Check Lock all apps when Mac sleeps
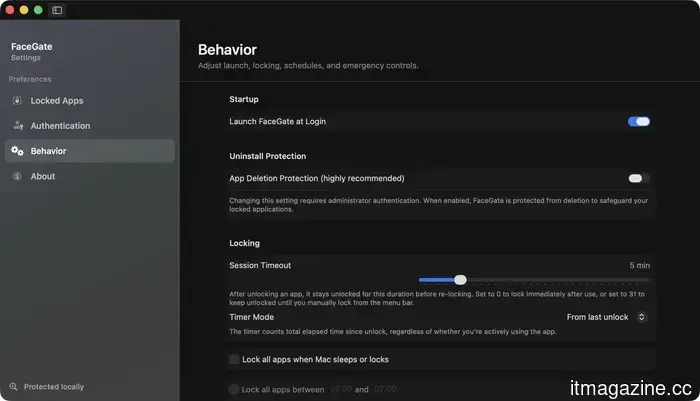700x401 pixels. click(234, 359)
